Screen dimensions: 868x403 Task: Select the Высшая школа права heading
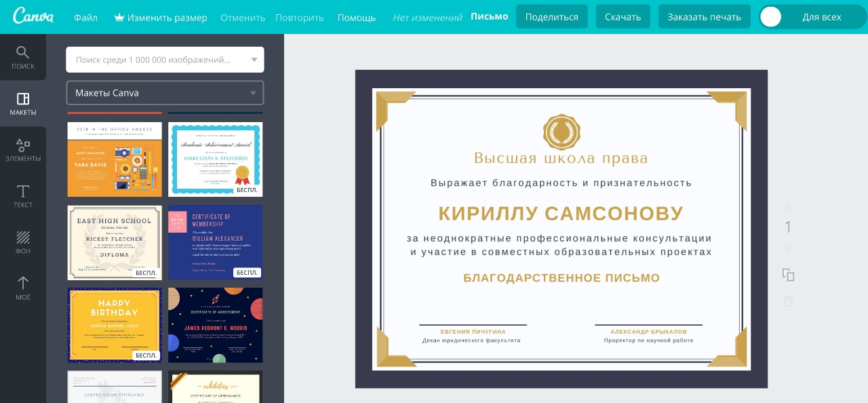(561, 159)
